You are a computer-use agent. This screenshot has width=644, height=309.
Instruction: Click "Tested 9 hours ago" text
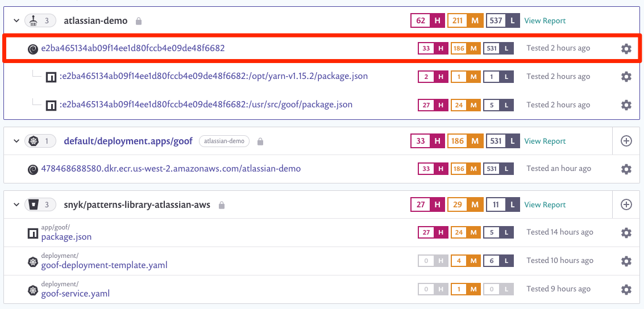click(x=559, y=289)
